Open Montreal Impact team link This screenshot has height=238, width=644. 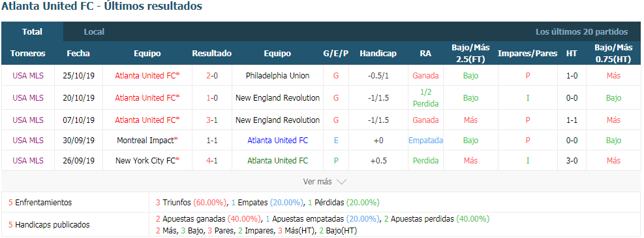pyautogui.click(x=147, y=141)
